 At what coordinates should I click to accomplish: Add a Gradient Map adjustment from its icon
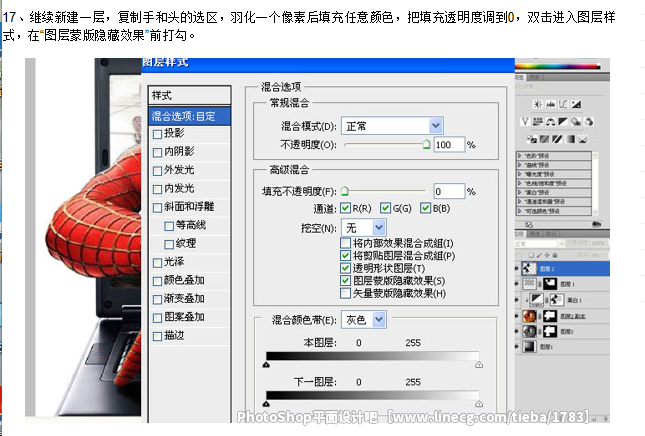pos(571,139)
